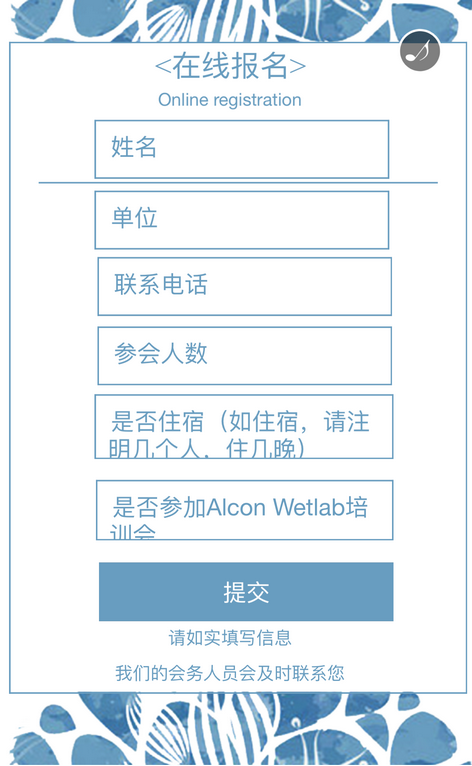Click the Alcon Wetlab training participation field
The height and width of the screenshot is (766, 472).
click(x=245, y=510)
